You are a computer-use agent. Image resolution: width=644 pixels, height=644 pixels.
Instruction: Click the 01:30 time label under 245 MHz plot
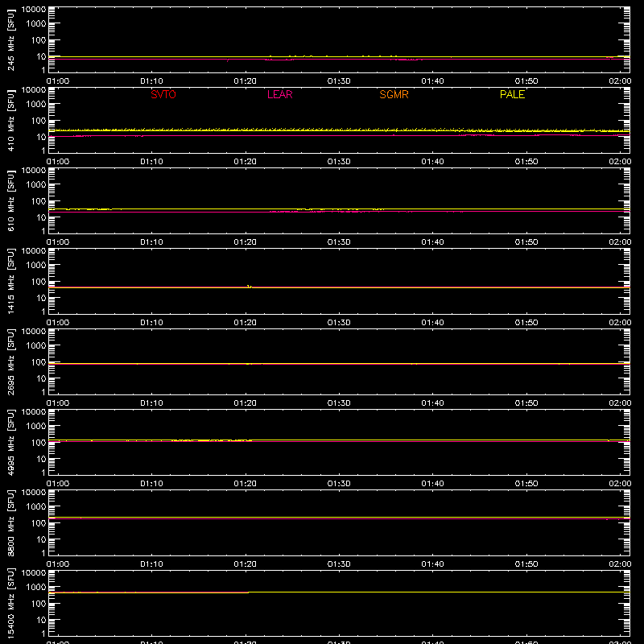tap(339, 81)
